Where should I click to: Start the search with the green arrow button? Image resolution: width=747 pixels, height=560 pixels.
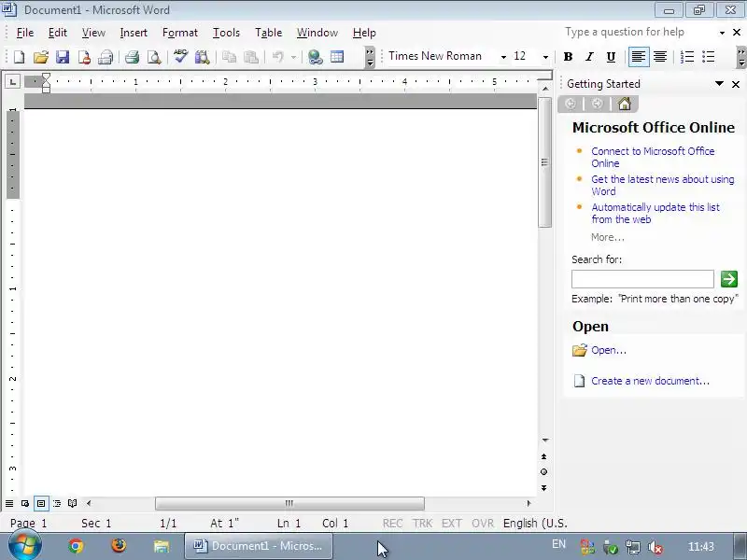(x=729, y=279)
